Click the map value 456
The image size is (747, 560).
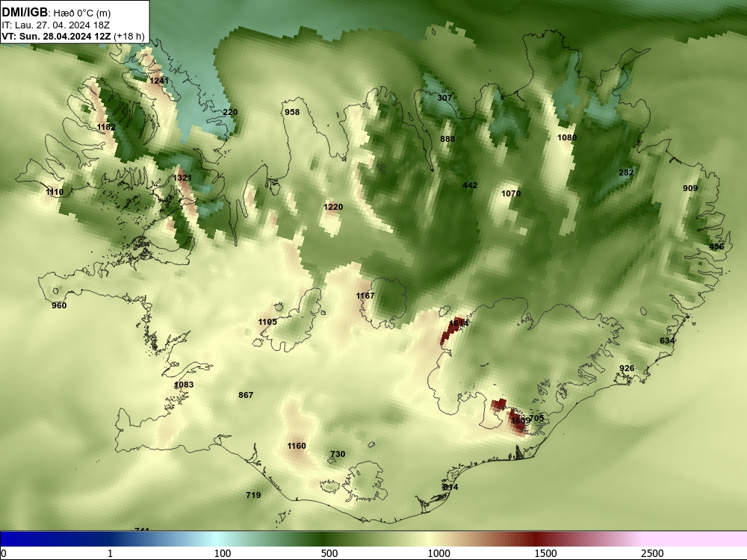point(716,246)
